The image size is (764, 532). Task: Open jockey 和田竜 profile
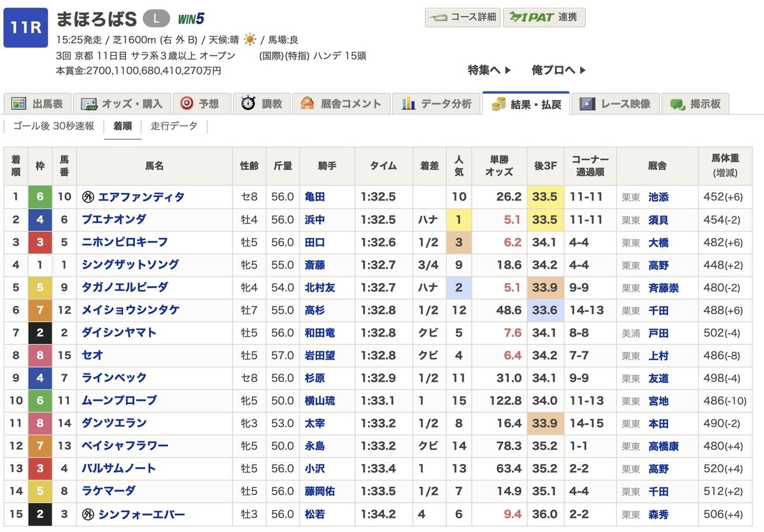[x=320, y=333]
